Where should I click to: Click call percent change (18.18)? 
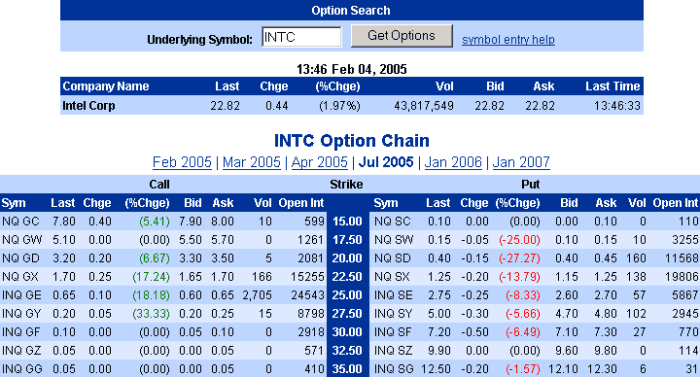click(x=151, y=295)
